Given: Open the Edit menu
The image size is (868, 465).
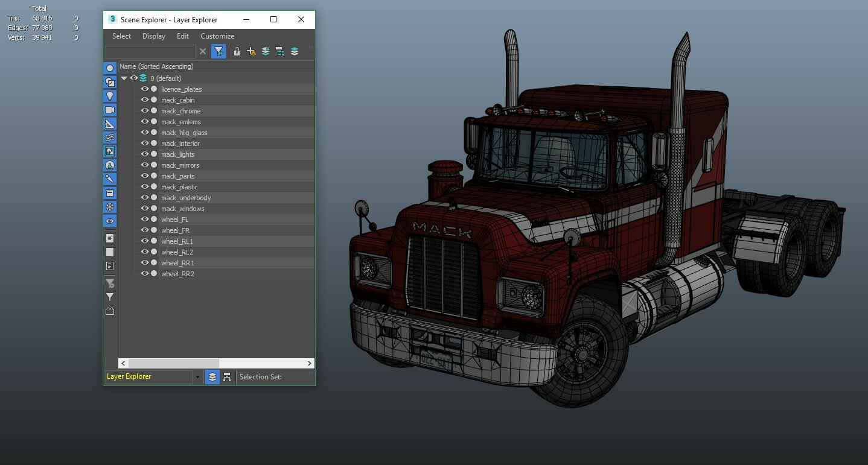Looking at the screenshot, I should tap(183, 36).
